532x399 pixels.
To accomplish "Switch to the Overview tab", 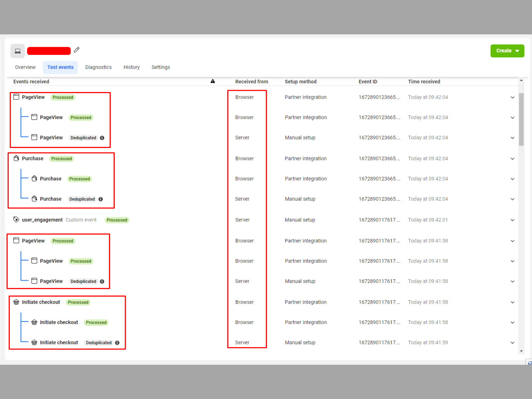I will coord(25,67).
